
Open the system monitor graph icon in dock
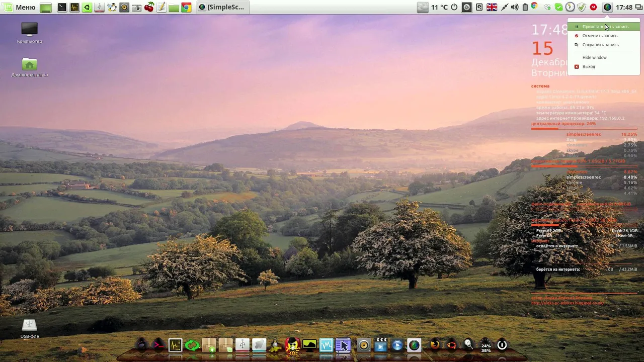(175, 345)
